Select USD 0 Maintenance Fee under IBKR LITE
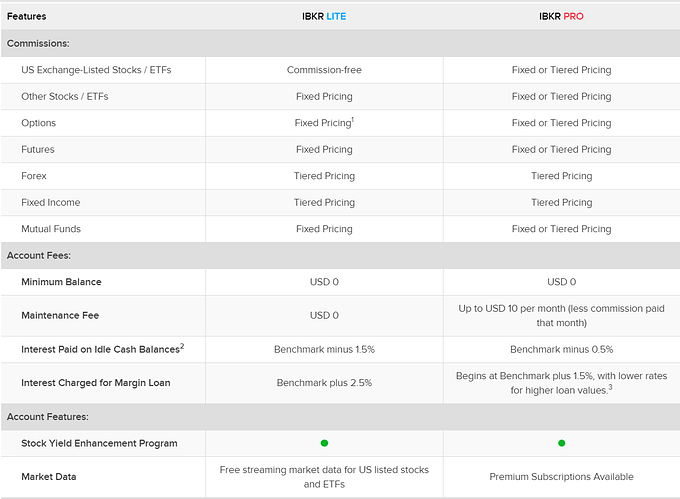The image size is (680, 499). click(x=324, y=315)
